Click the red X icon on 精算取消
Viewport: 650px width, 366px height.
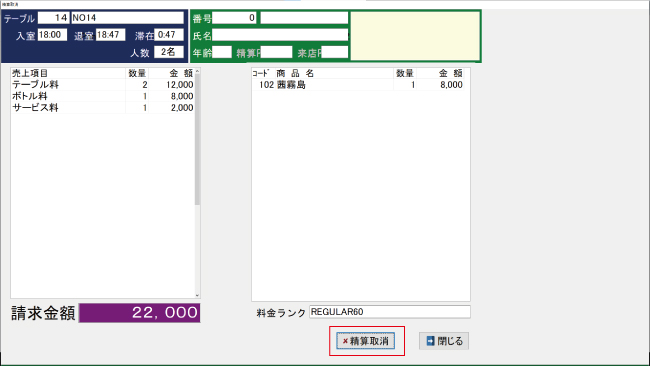tap(345, 341)
